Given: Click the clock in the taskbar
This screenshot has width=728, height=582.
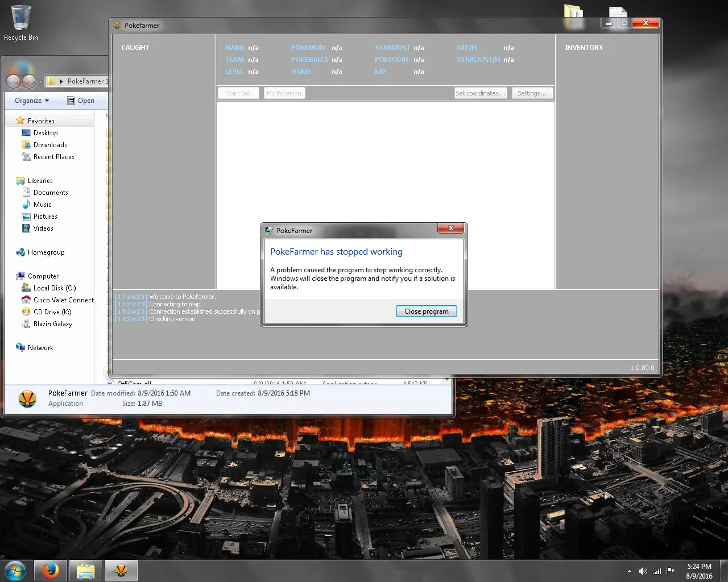Looking at the screenshot, I should click(699, 571).
